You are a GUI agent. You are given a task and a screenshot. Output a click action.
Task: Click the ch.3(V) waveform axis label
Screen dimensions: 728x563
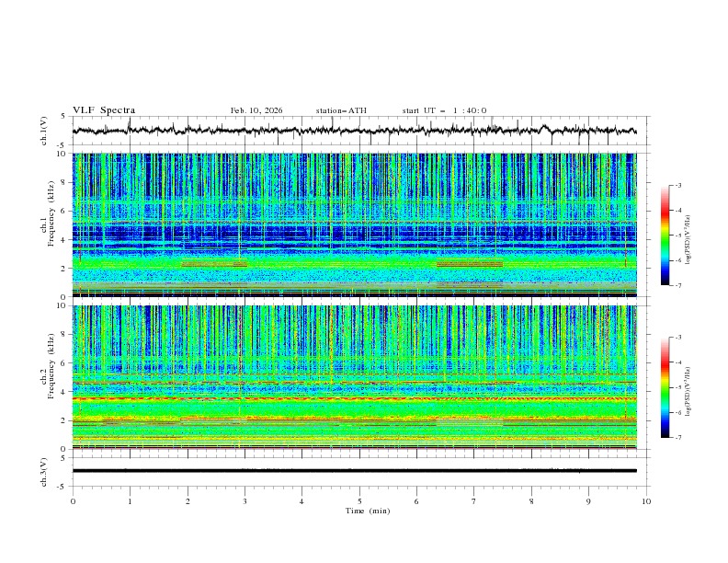[x=44, y=470]
